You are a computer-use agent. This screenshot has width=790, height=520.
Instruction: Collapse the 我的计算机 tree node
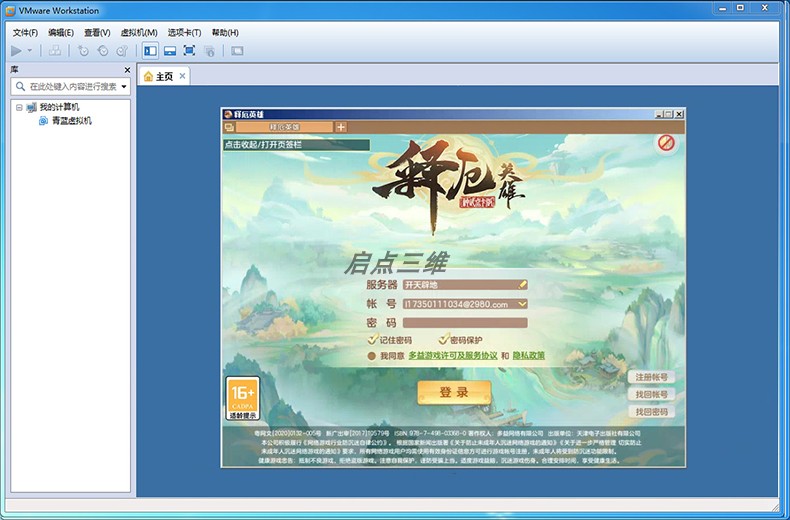(19, 107)
